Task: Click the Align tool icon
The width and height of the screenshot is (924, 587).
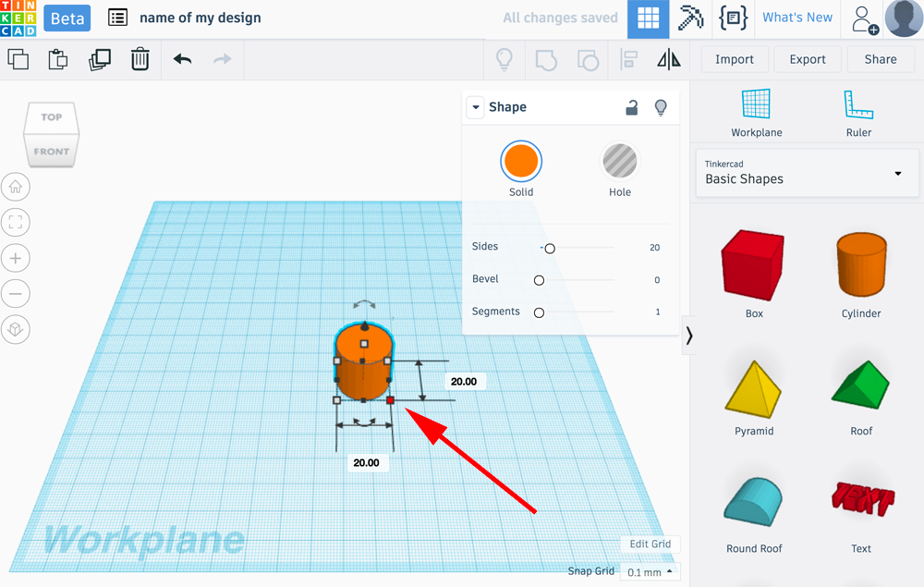Action: pos(628,59)
